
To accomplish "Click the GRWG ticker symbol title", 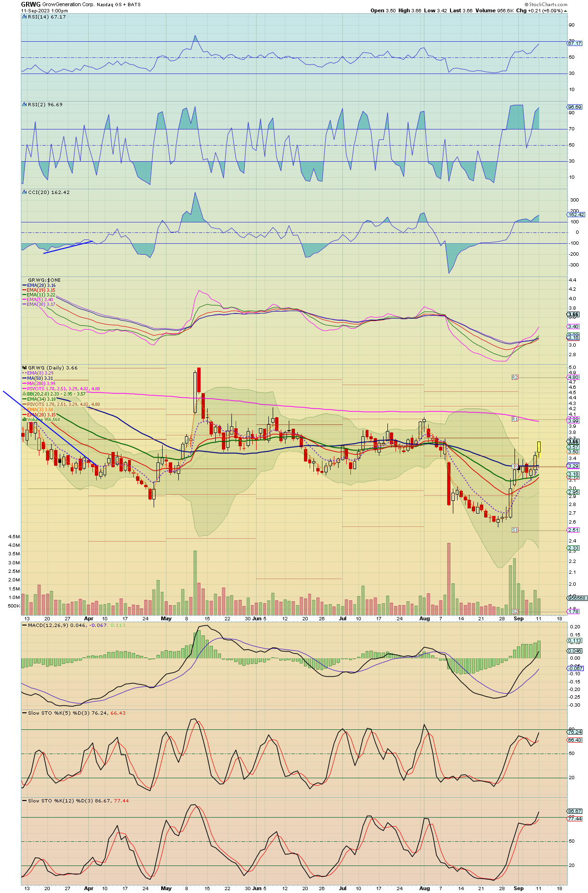I will pyautogui.click(x=31, y=4).
